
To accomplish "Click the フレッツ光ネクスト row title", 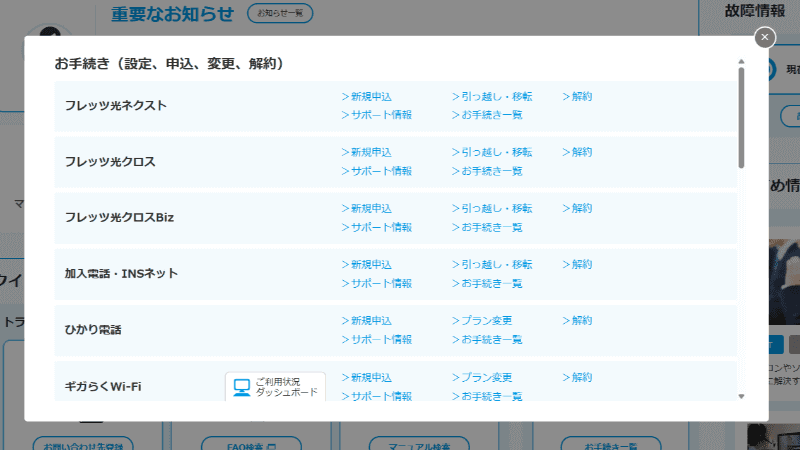I will pos(116,106).
